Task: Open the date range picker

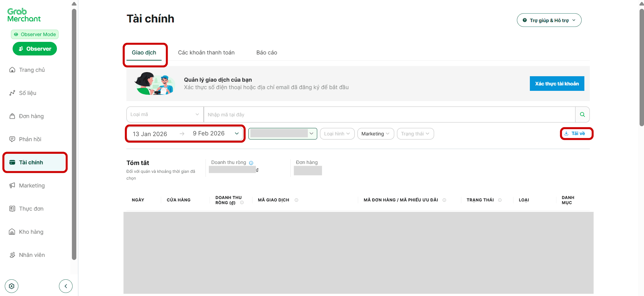Action: click(185, 134)
